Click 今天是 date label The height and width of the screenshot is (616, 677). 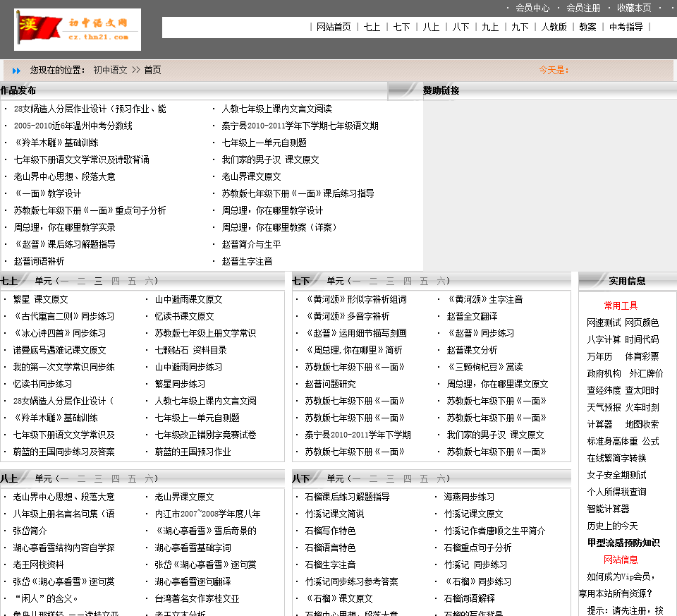click(x=554, y=70)
